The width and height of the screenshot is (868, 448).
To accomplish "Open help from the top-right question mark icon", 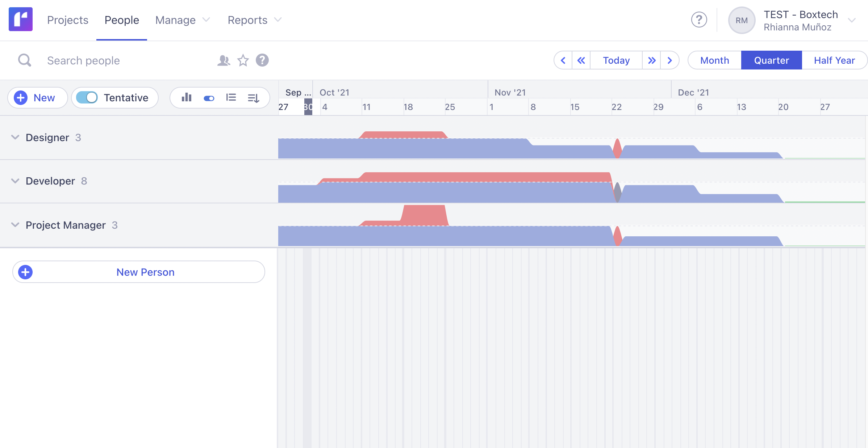I will click(x=698, y=20).
